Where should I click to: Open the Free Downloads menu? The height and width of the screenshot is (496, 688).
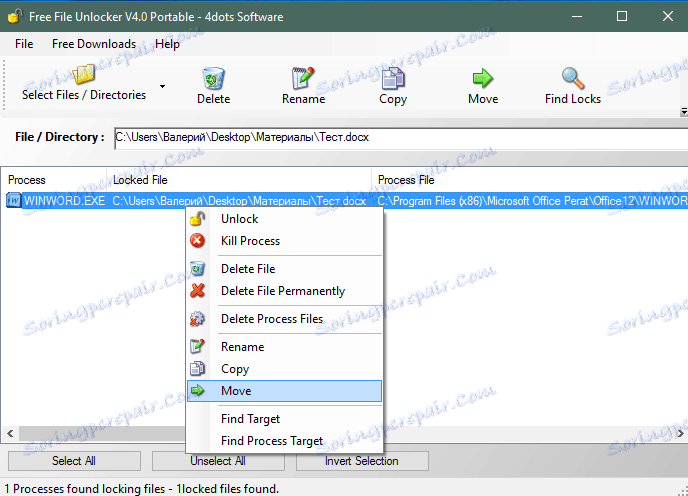point(94,44)
